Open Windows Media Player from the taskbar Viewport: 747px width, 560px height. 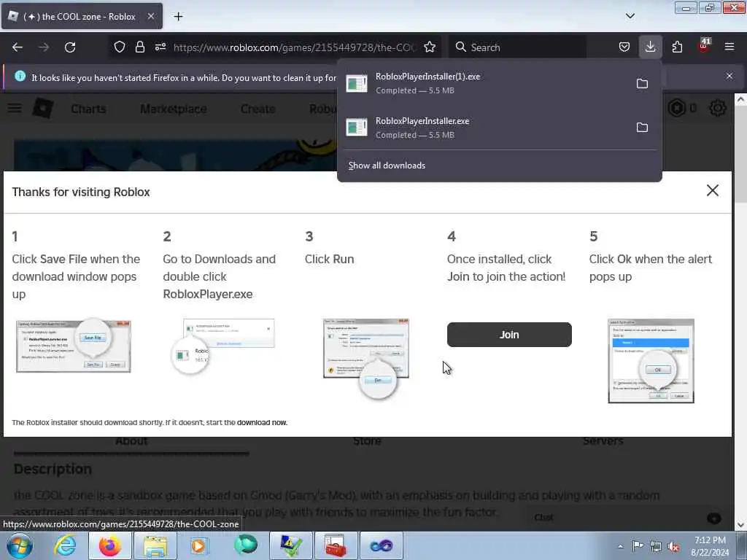coord(200,545)
